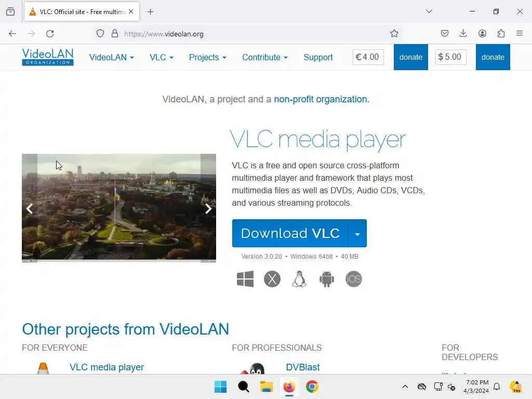Save page to Pocket
532x399 pixels.
coord(445,33)
